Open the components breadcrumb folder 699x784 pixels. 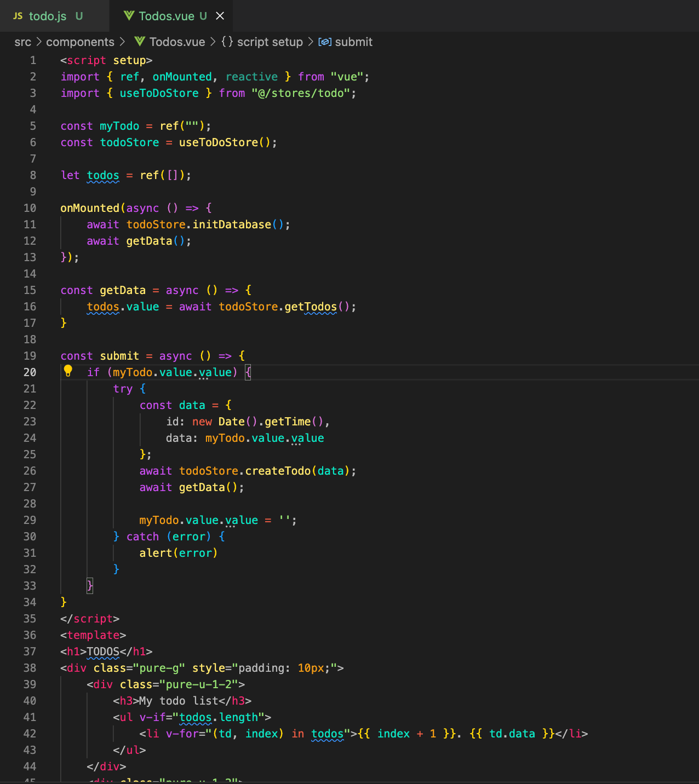[x=80, y=42]
